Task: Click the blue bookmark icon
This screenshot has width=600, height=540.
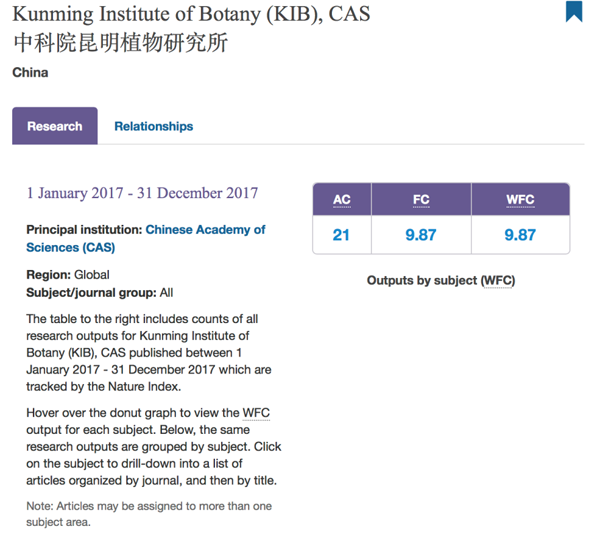Action: click(x=574, y=11)
